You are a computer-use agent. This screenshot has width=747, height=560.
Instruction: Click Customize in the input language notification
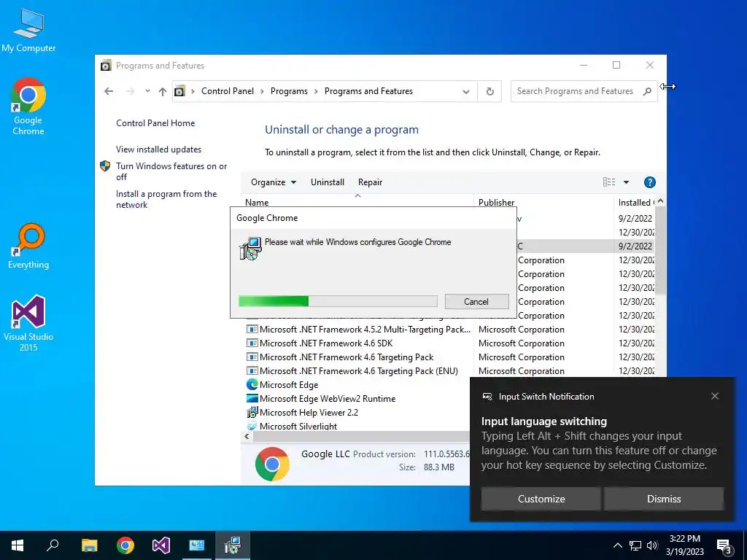(541, 499)
